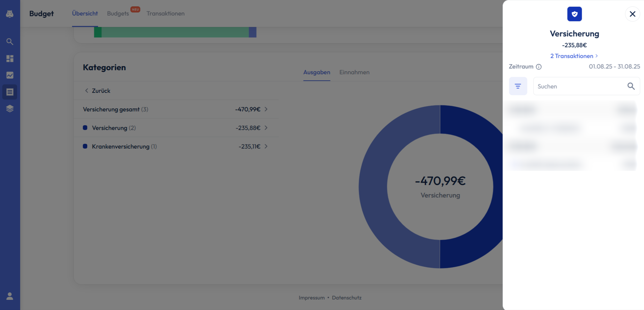This screenshot has width=644, height=310.
Task: Open the dashboard grid icon
Action: [10, 58]
